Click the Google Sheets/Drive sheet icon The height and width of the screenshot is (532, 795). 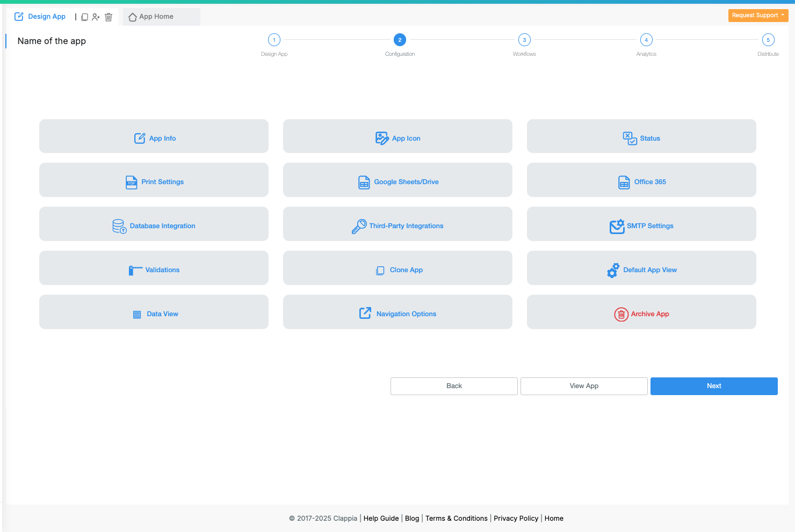364,183
